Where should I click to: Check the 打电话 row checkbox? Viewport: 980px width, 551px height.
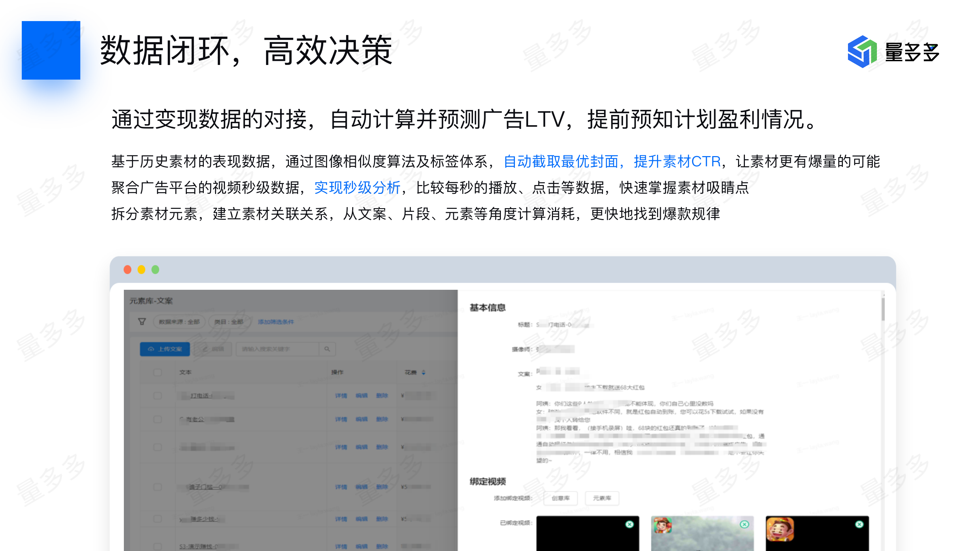(x=158, y=396)
